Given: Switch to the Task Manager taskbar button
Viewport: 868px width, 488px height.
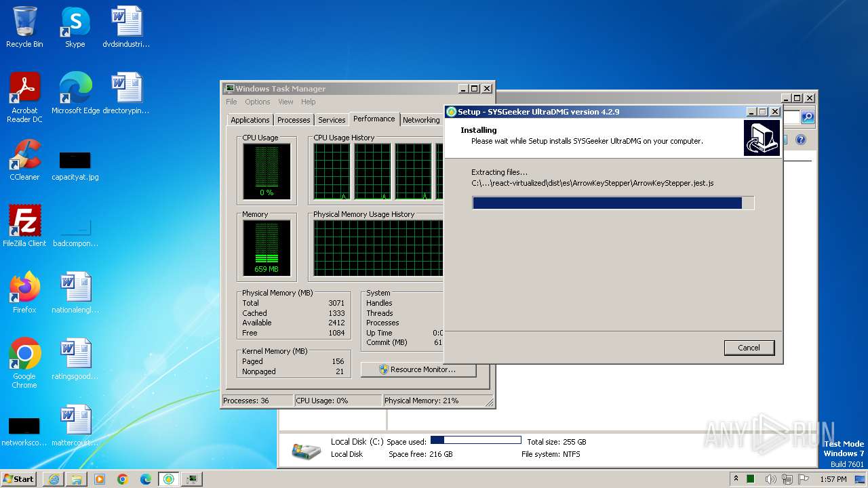Looking at the screenshot, I should coord(192,479).
